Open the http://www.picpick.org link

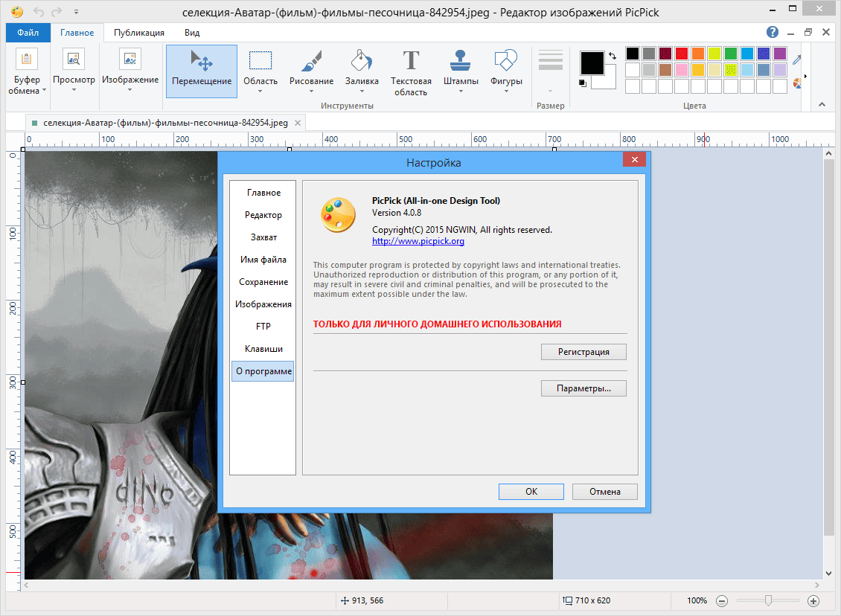(x=418, y=241)
